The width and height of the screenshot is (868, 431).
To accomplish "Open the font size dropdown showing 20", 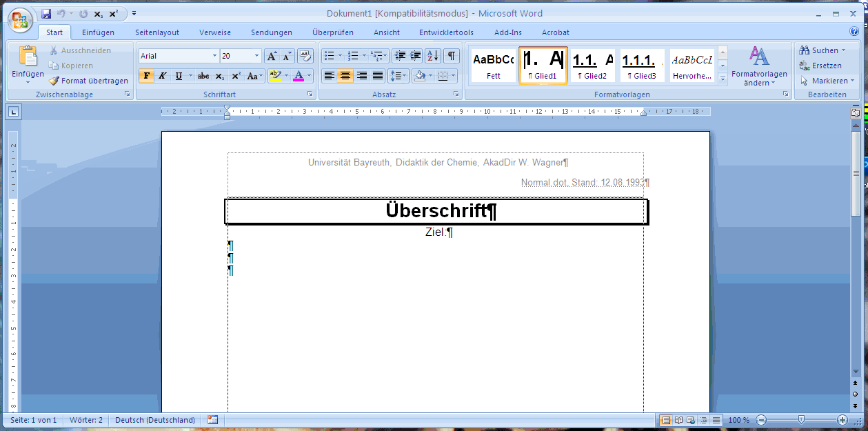I will [x=257, y=56].
